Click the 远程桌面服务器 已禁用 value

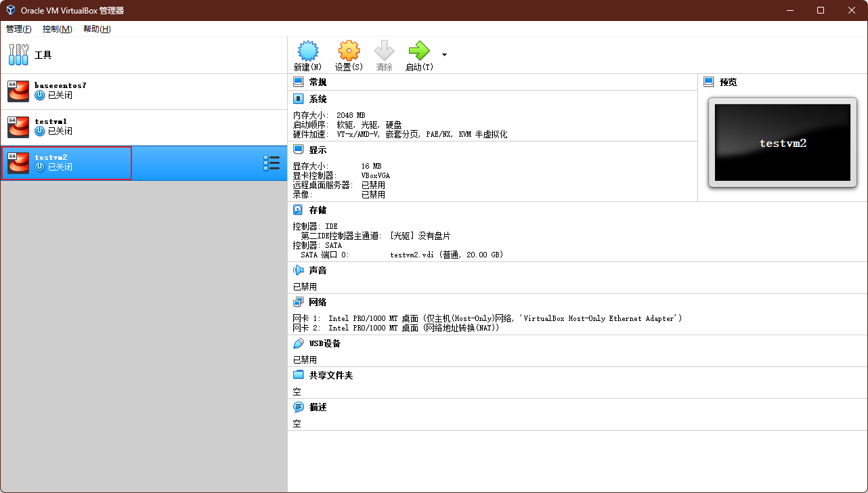pyautogui.click(x=373, y=185)
